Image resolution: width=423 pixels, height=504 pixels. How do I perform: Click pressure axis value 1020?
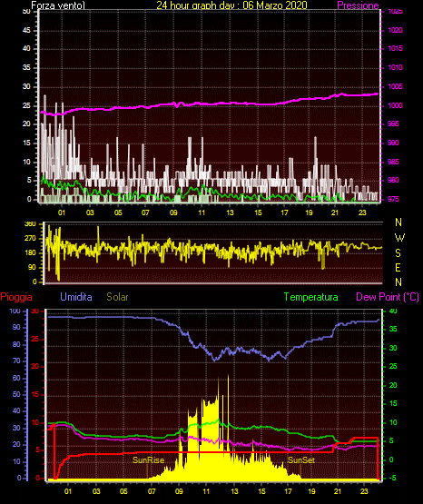pyautogui.click(x=395, y=30)
